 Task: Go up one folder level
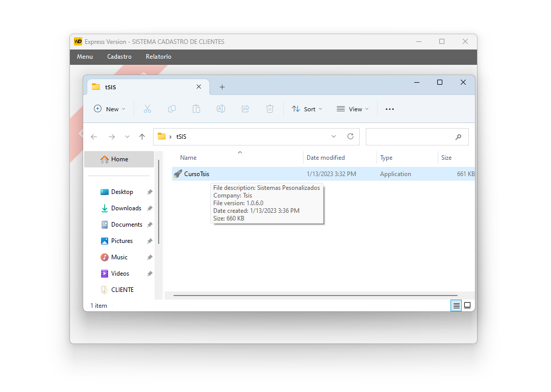click(142, 137)
